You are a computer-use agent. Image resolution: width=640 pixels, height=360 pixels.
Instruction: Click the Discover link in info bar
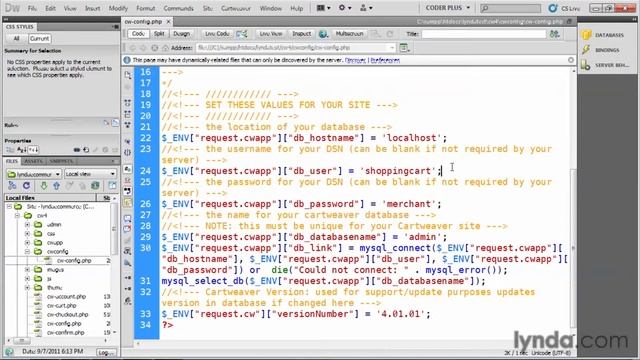pos(355,60)
